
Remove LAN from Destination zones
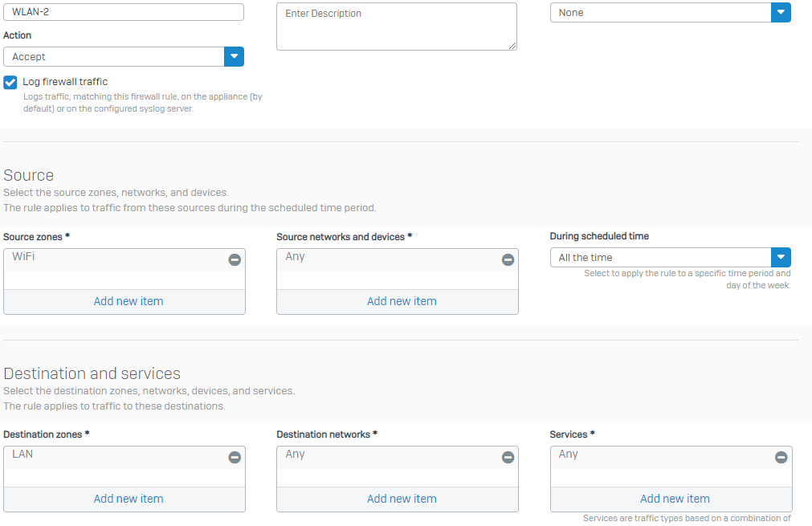pos(235,457)
